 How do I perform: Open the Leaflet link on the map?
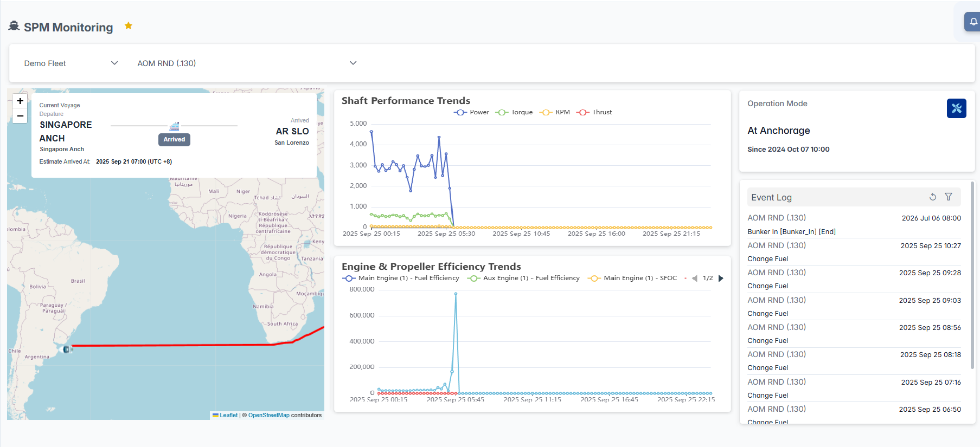[228, 415]
